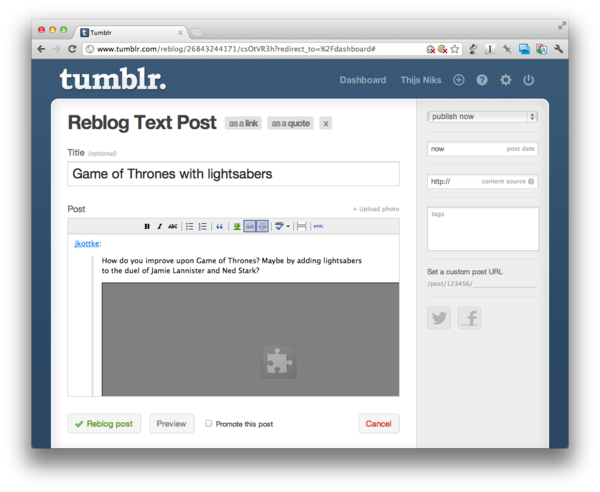Image resolution: width=600 pixels, height=492 pixels.
Task: Open spellcheck language dropdown arrow
Action: click(x=288, y=226)
